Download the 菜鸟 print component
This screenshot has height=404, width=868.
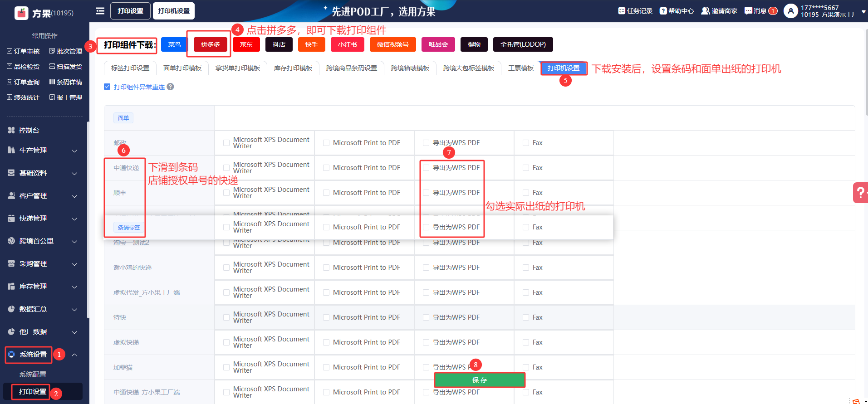[x=174, y=44]
